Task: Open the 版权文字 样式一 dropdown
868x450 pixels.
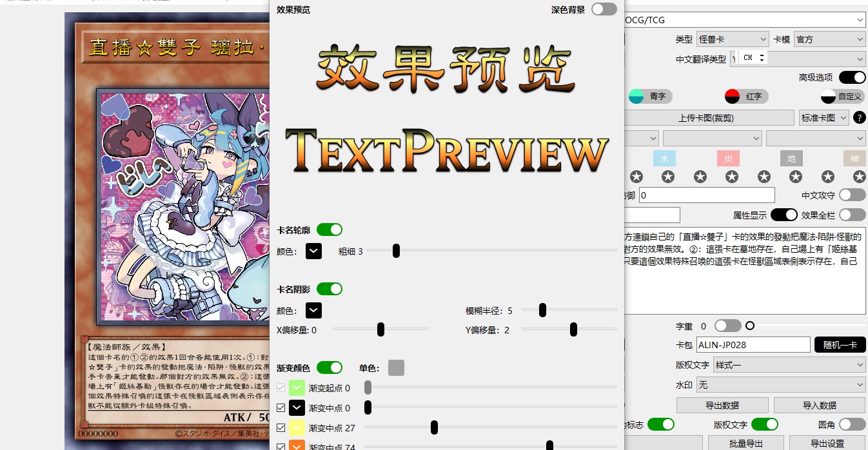Action: (789, 365)
